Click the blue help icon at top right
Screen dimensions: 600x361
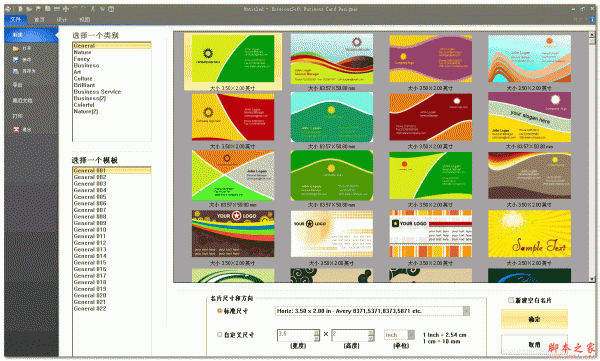tap(593, 19)
